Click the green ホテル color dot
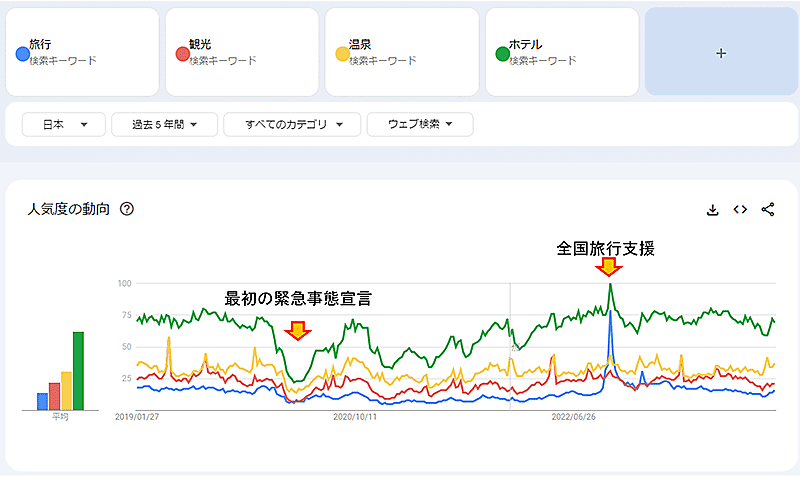The width and height of the screenshot is (800, 478). tap(502, 53)
